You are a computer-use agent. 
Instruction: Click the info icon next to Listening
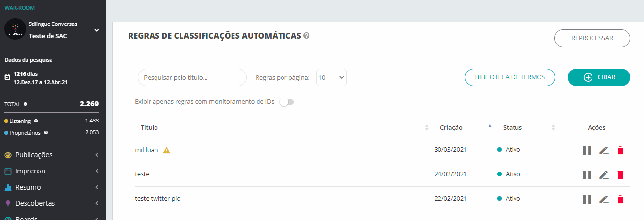coord(36,121)
